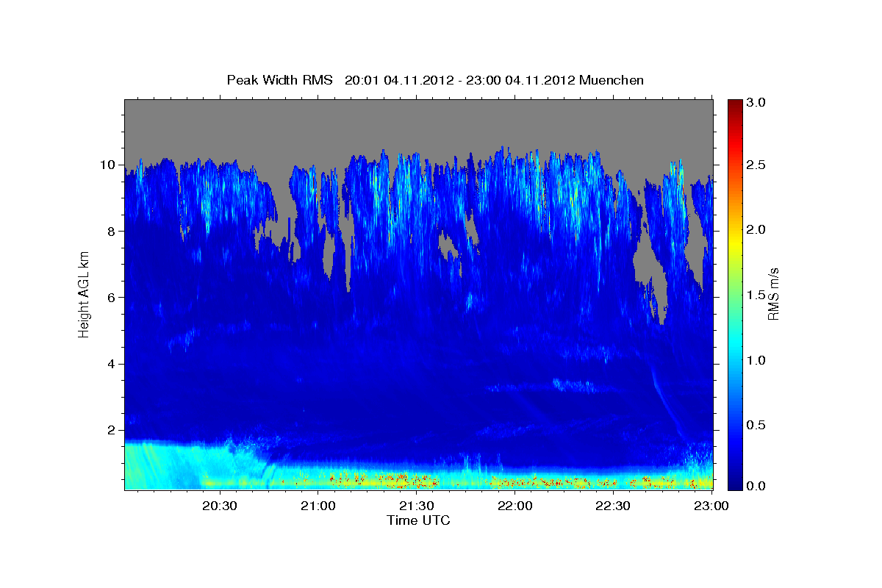This screenshot has height=588, width=882.
Task: Click the 22:30 time tick label
Action: coord(614,506)
